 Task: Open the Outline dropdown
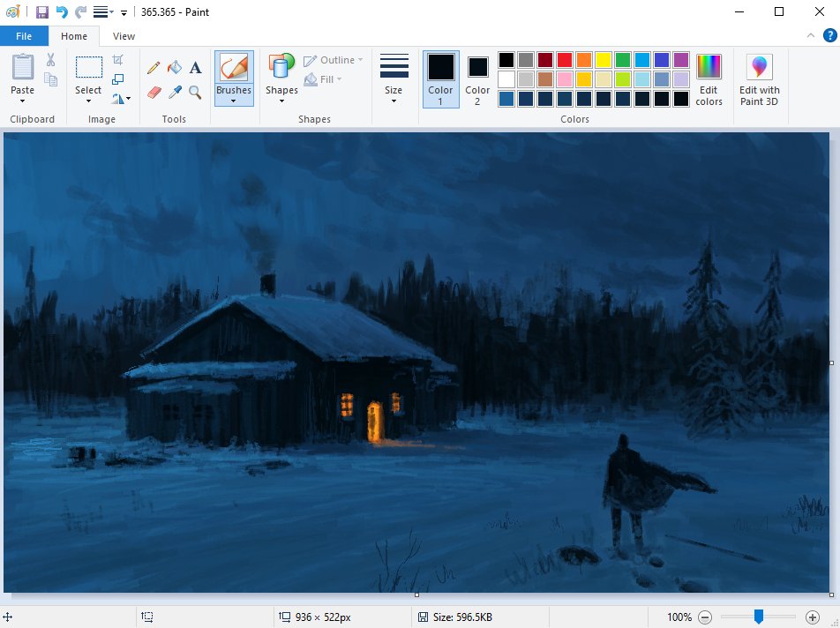coord(333,60)
